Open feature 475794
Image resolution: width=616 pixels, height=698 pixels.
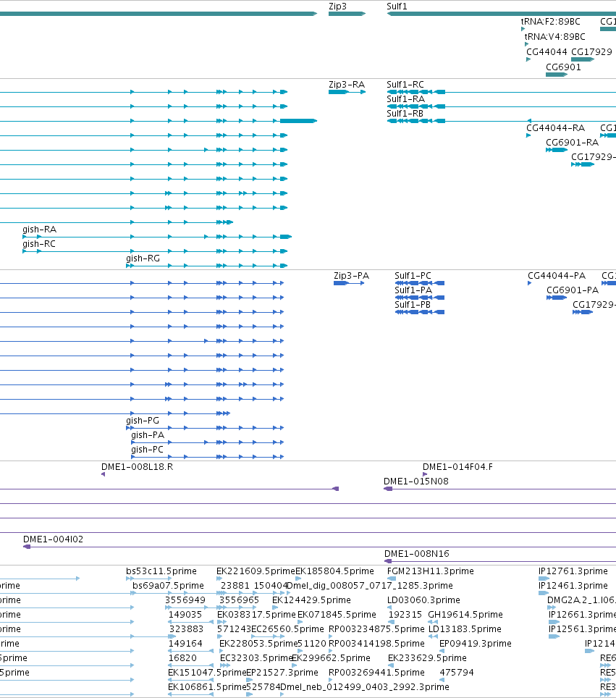coord(442,680)
